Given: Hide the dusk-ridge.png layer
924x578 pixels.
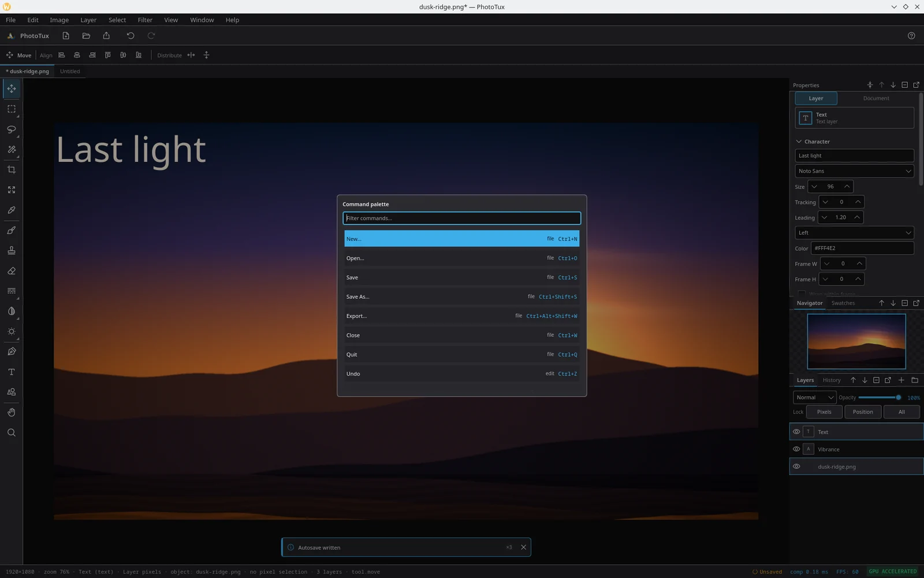Looking at the screenshot, I should pos(796,466).
